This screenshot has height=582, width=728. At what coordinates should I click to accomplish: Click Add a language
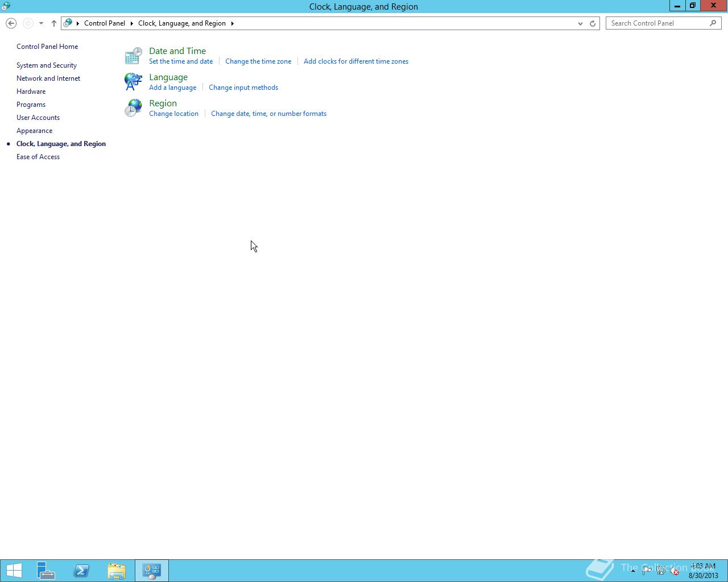point(172,88)
